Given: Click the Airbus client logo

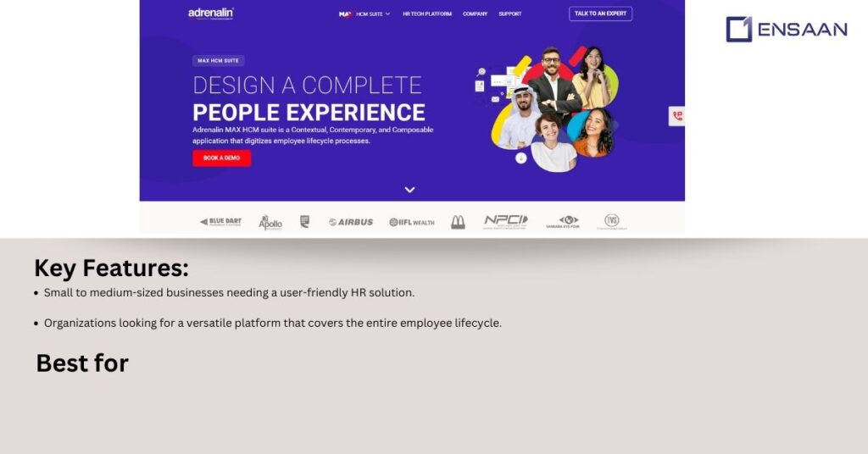Looking at the screenshot, I should pyautogui.click(x=351, y=222).
